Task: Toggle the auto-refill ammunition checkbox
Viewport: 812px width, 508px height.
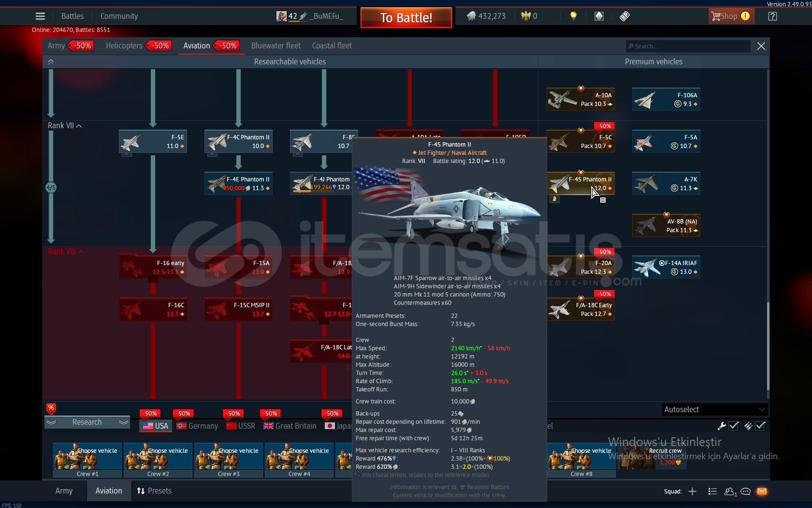Action: click(x=760, y=426)
